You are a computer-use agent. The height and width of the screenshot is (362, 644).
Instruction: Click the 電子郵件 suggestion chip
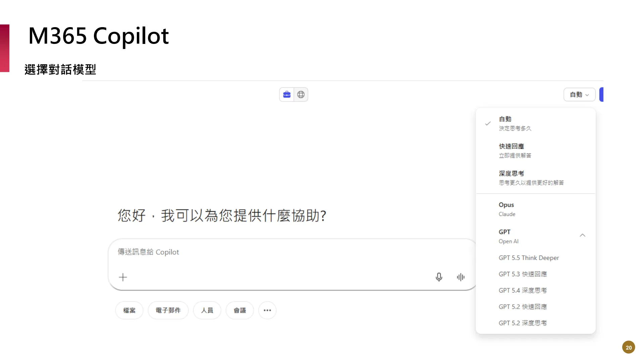tap(168, 310)
